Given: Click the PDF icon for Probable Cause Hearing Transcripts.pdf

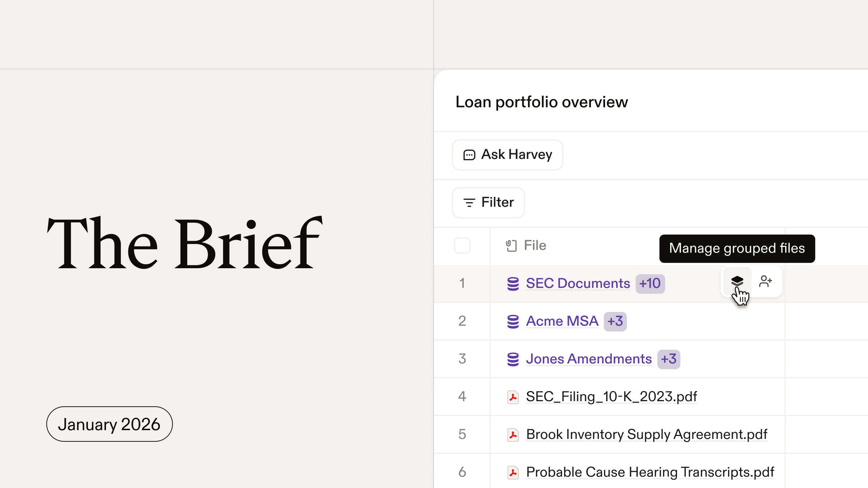Looking at the screenshot, I should click(x=513, y=472).
